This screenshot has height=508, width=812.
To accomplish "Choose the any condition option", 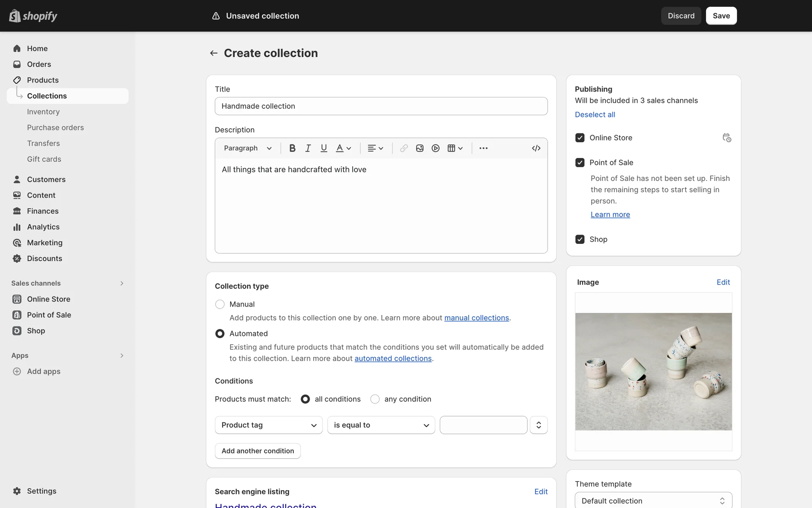I will pos(375,399).
